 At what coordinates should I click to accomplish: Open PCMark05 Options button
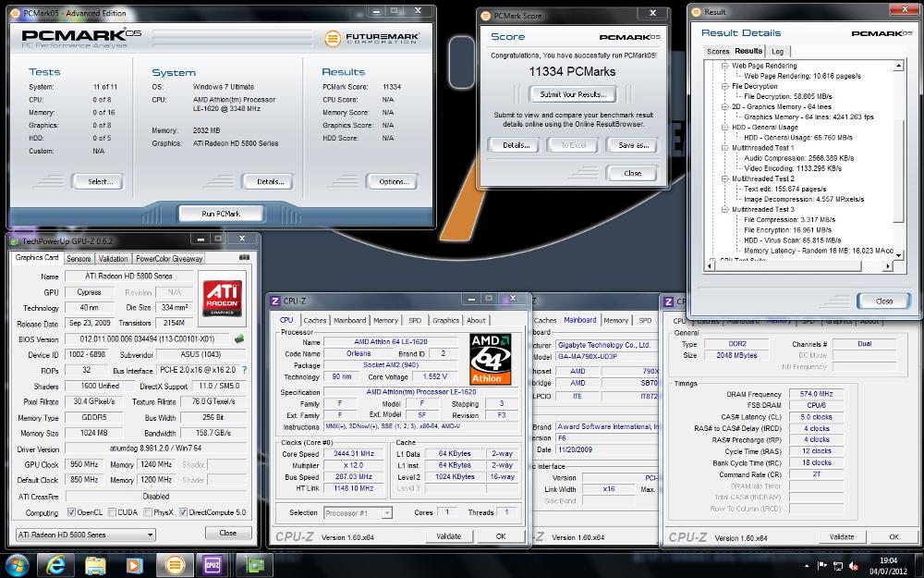pos(395,181)
